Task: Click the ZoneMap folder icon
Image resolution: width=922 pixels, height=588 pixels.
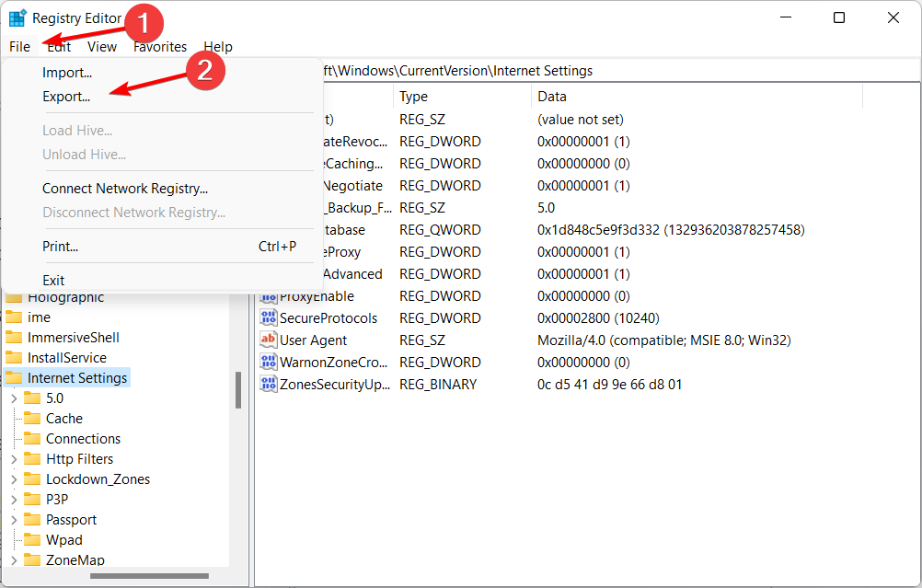Action: click(x=32, y=559)
